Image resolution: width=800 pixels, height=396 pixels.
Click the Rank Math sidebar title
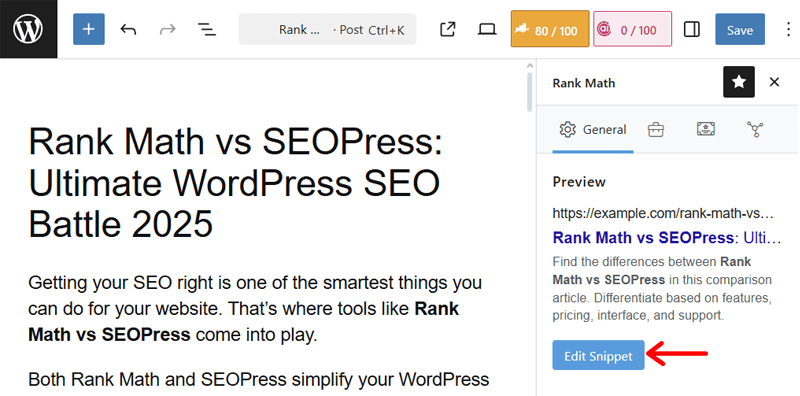click(584, 83)
